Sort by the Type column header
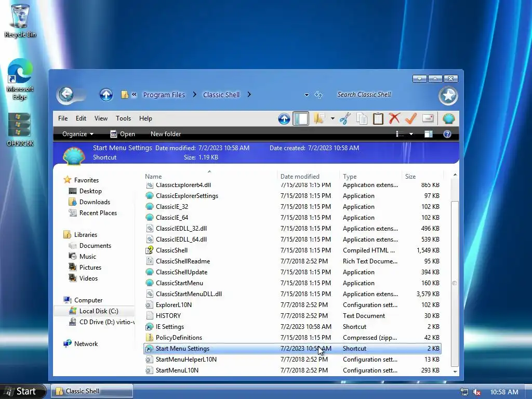The width and height of the screenshot is (532, 399). click(370, 177)
